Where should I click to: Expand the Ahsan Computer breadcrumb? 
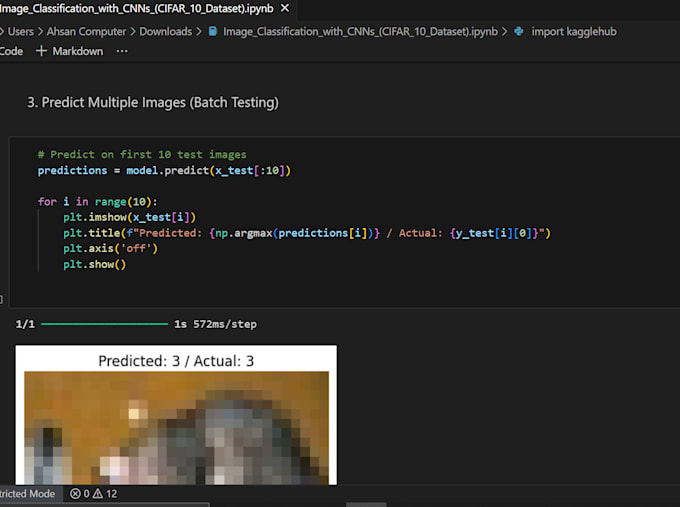click(x=86, y=31)
